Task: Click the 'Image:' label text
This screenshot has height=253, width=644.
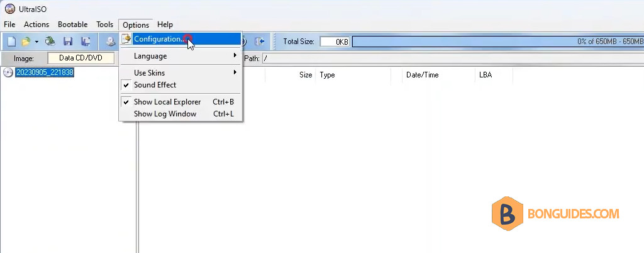Action: point(23,59)
